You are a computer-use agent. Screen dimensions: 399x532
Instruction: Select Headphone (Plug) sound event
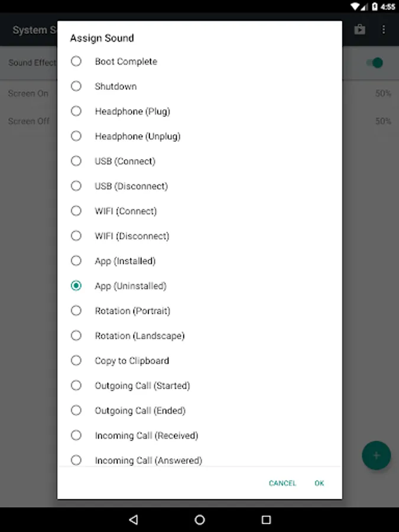click(76, 111)
